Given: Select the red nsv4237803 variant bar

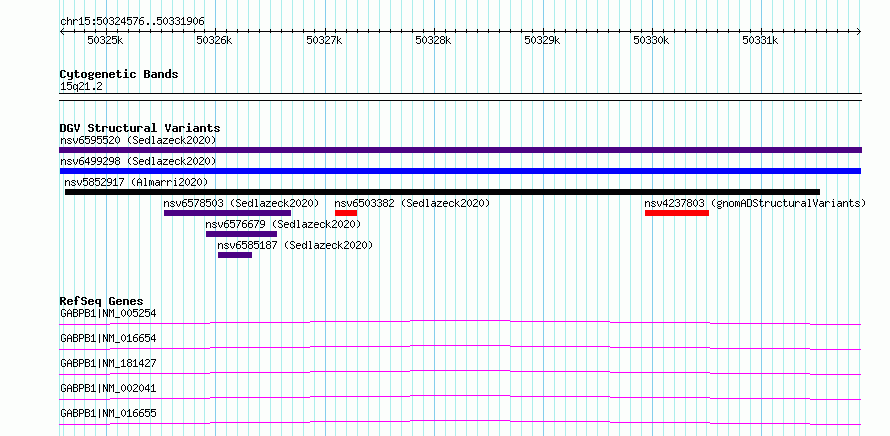Looking at the screenshot, I should 677,213.
